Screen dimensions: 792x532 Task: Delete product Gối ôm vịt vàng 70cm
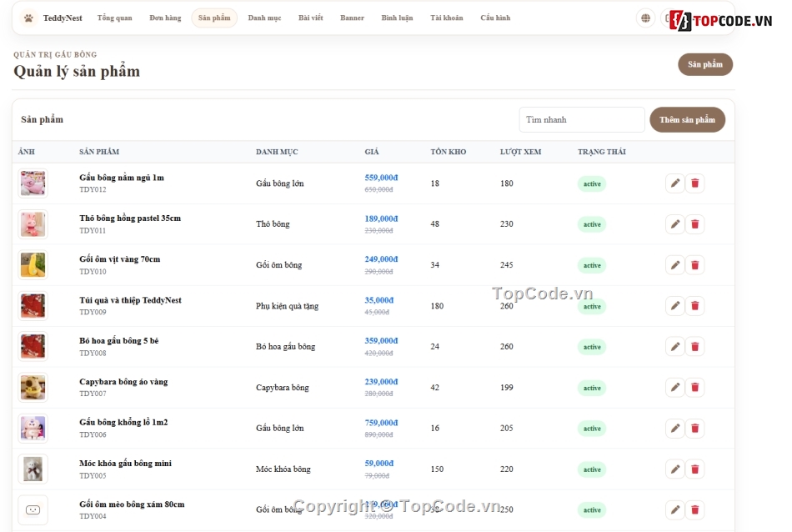tap(695, 265)
